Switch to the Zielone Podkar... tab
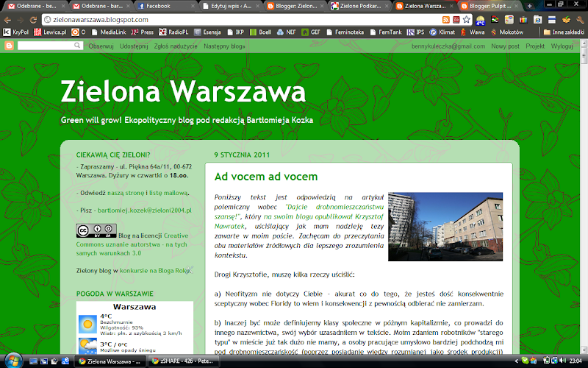The height and width of the screenshot is (368, 588). (x=360, y=6)
